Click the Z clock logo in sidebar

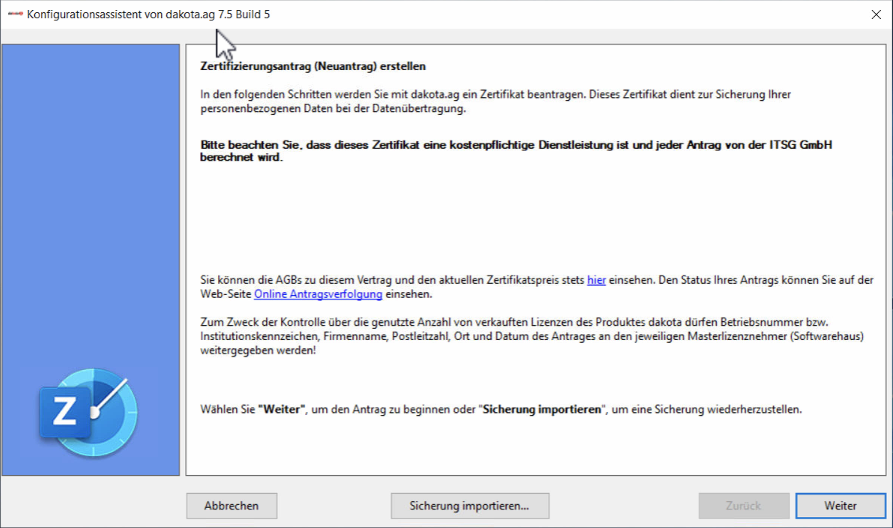pyautogui.click(x=88, y=412)
